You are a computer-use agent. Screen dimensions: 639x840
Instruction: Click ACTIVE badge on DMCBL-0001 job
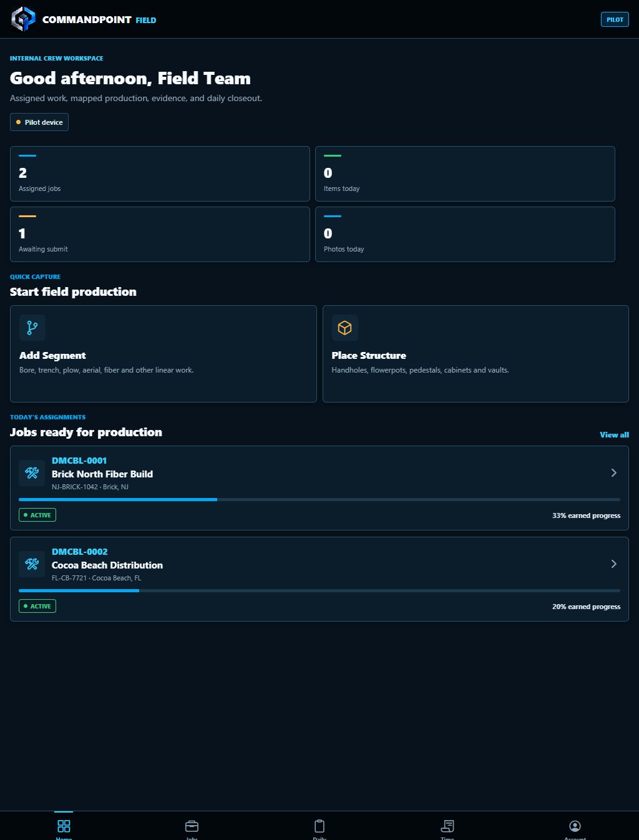[x=37, y=515]
